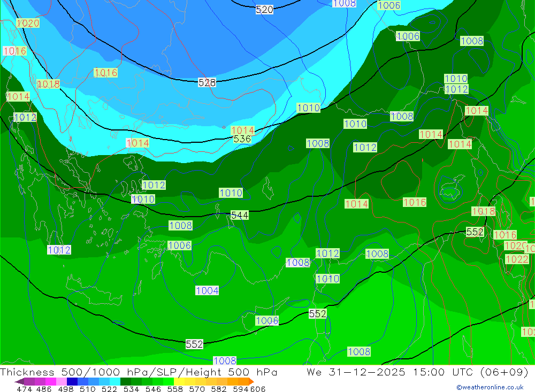Click the legend value 606
The width and height of the screenshot is (535, 392).
[257, 389]
